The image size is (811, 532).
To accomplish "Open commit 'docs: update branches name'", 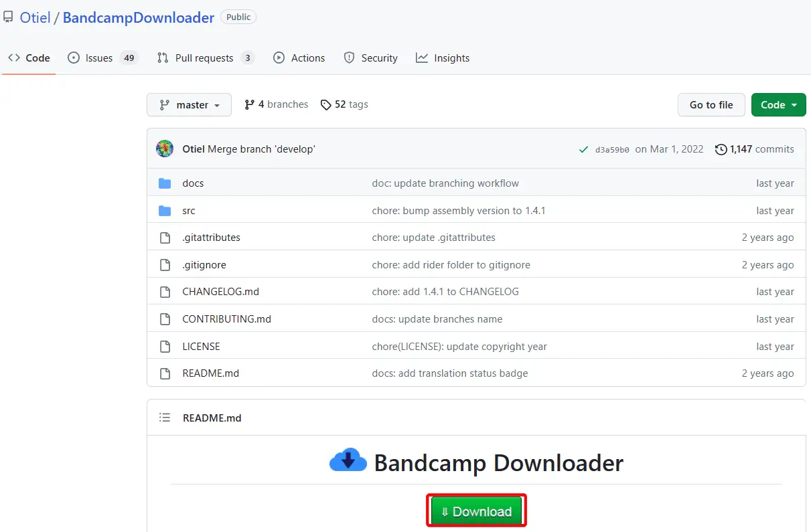I will [437, 319].
